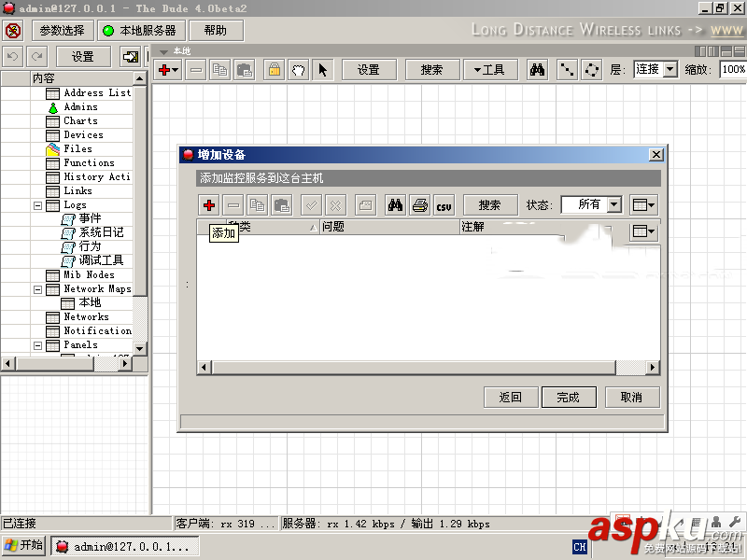Image resolution: width=747 pixels, height=560 pixels.
Task: Click the minus Remove icon in map toolbar
Action: point(196,70)
